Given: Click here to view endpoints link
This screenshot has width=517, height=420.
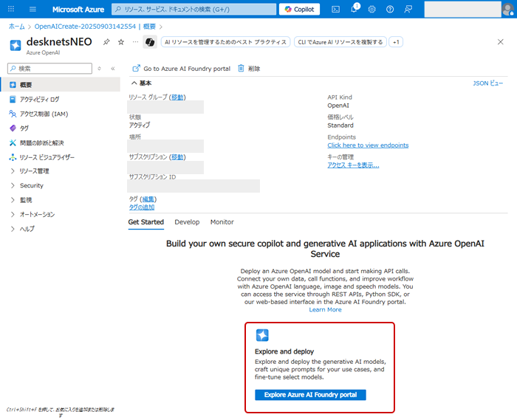Looking at the screenshot, I should [368, 145].
